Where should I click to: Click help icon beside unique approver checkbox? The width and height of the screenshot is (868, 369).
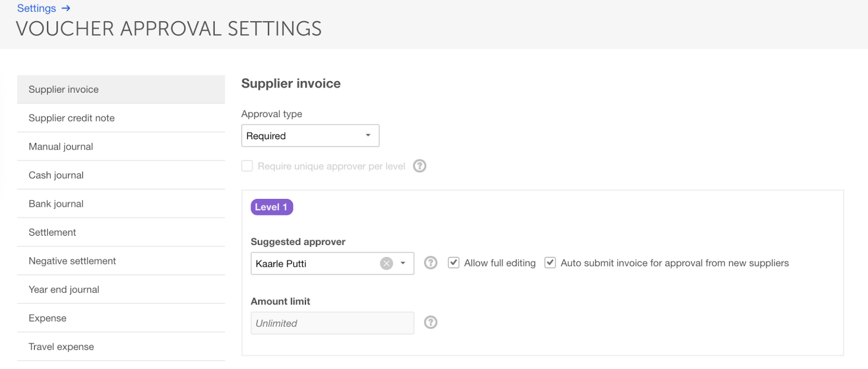click(x=419, y=166)
